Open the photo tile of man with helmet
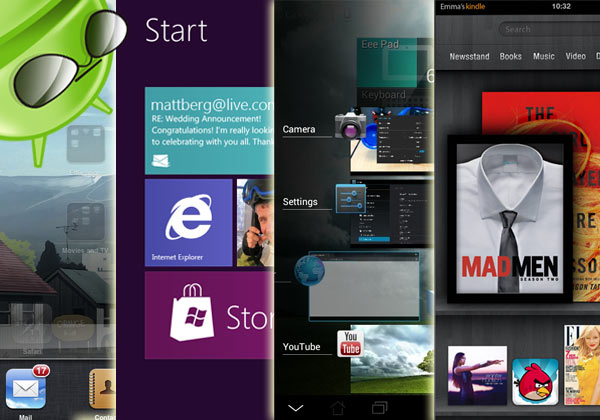Screen dimensions: 600x420 (256, 223)
